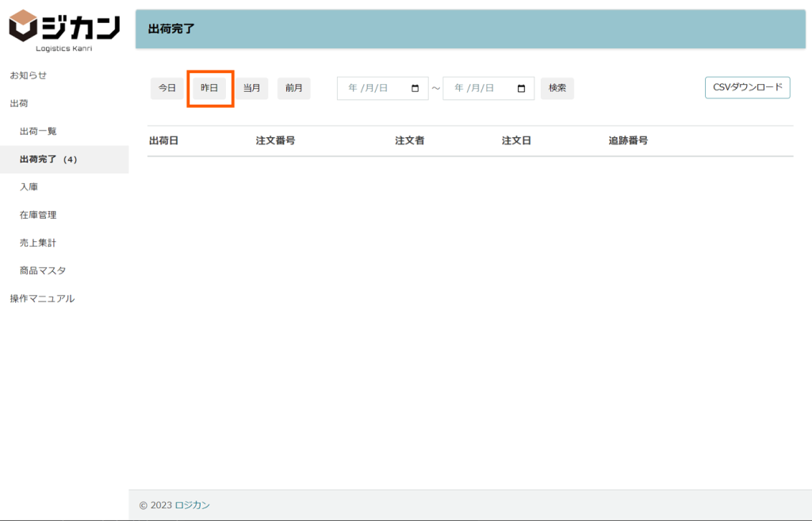812x521 pixels.
Task: Click the ロジカン logo
Action: coord(64,29)
